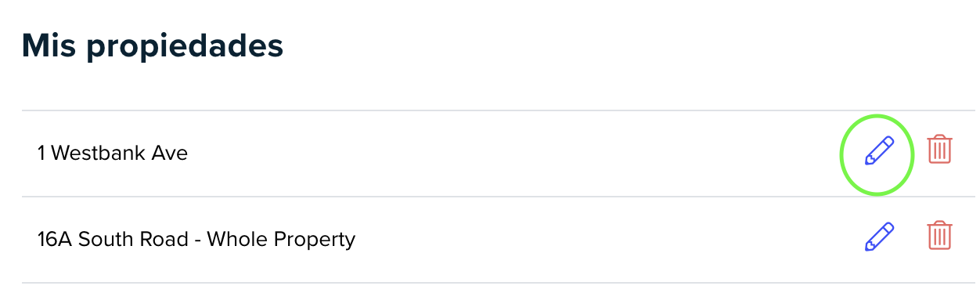The height and width of the screenshot is (293, 980).
Task: Remove 16A South Road via trash can icon
Action: (x=939, y=235)
